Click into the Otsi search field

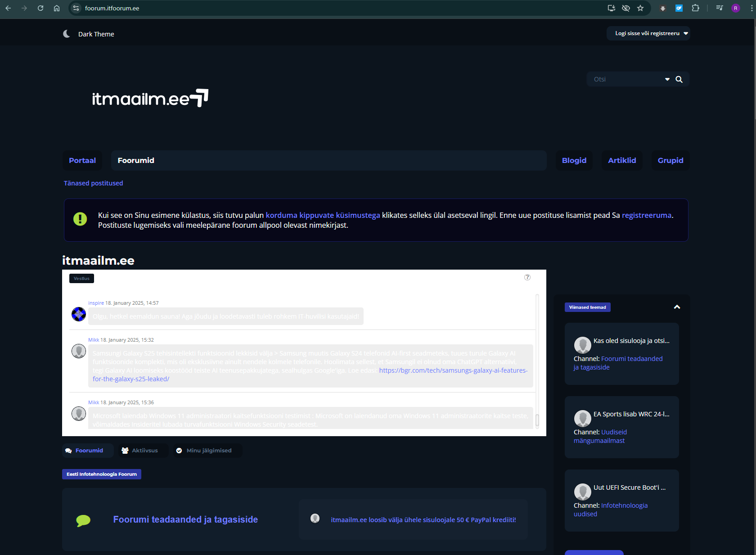[625, 79]
